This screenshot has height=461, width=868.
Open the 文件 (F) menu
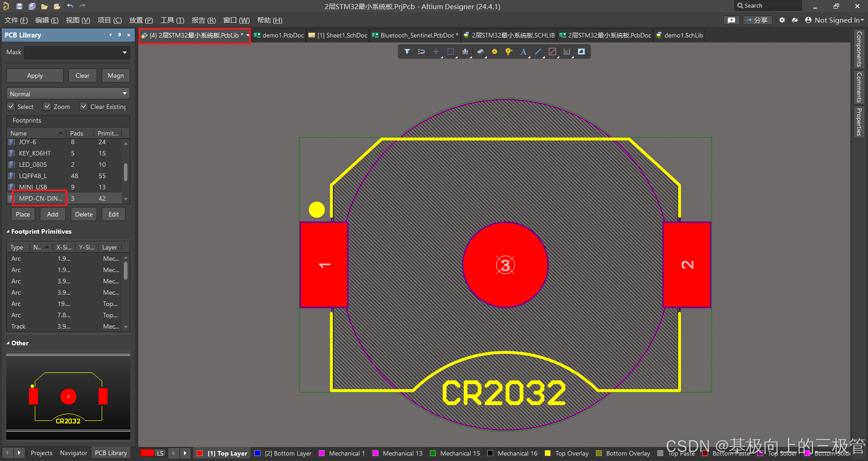point(16,20)
